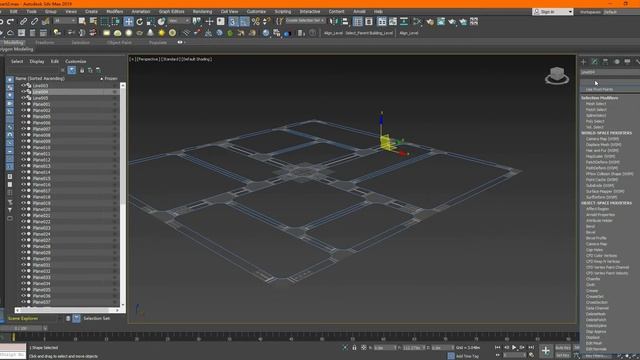
Task: Open the Selection Filter dropdown
Action: 65,21
